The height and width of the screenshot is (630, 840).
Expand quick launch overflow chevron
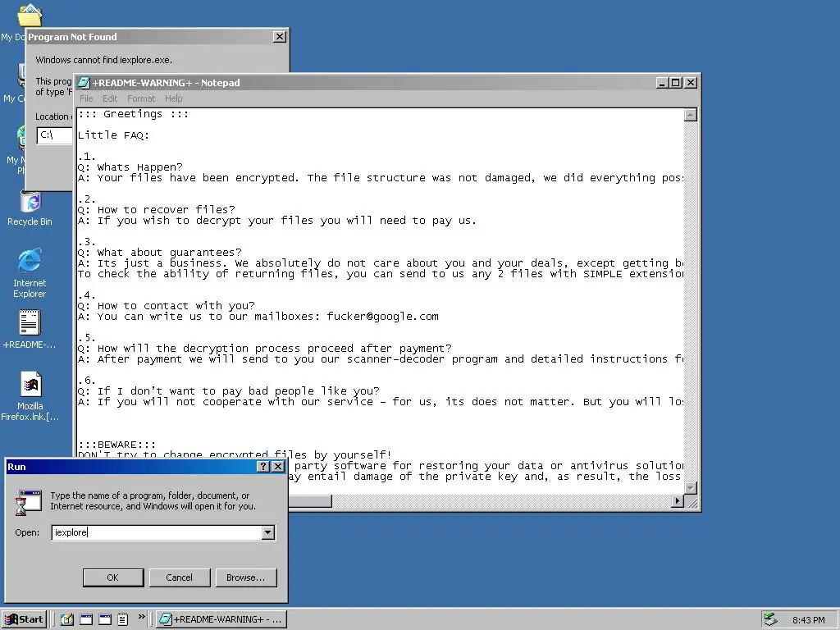pos(141,617)
